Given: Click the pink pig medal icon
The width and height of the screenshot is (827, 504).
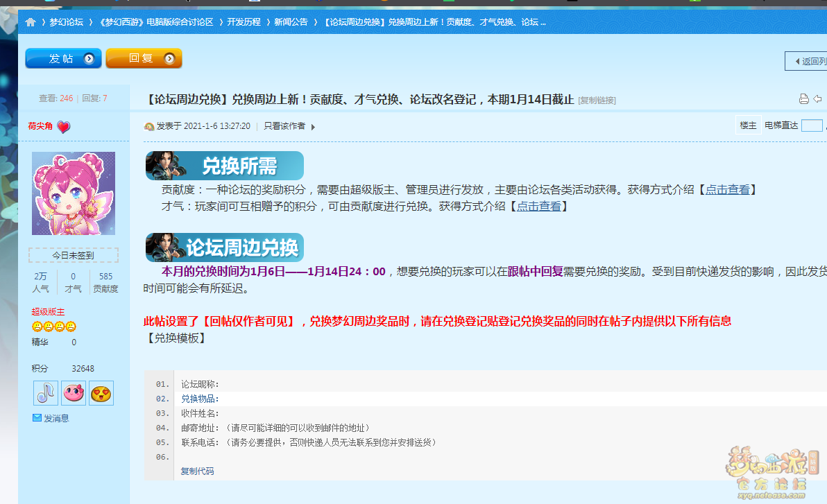Looking at the screenshot, I should (74, 393).
